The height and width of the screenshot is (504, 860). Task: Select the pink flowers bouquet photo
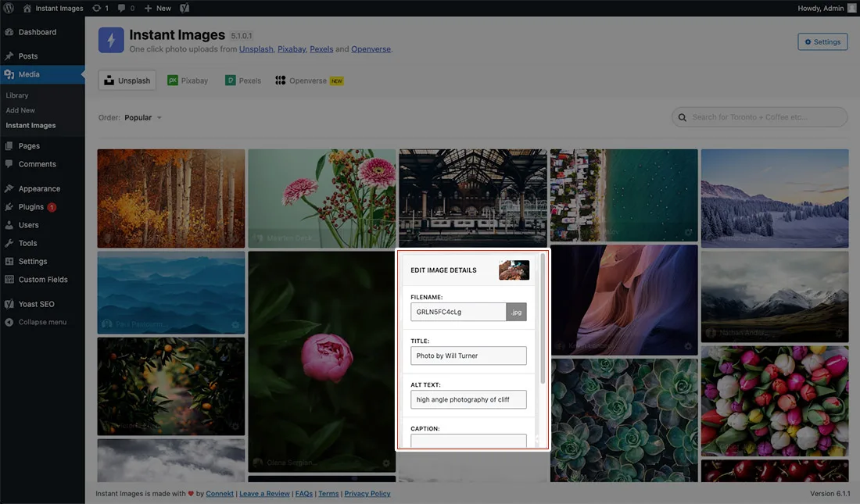click(x=322, y=198)
